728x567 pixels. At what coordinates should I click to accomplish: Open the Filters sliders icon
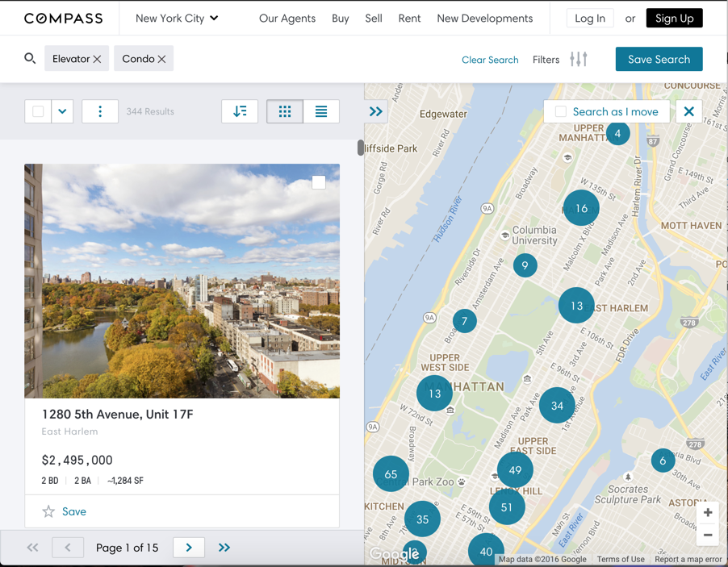point(579,59)
